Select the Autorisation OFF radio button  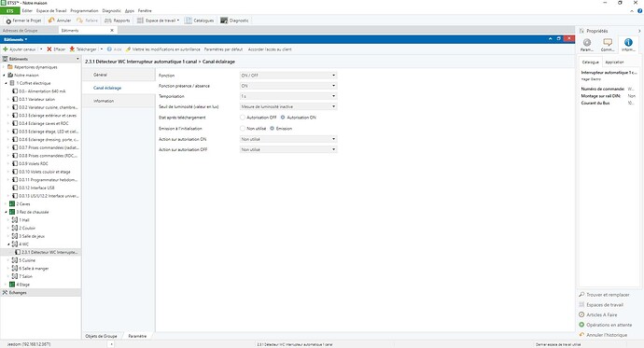click(x=243, y=118)
